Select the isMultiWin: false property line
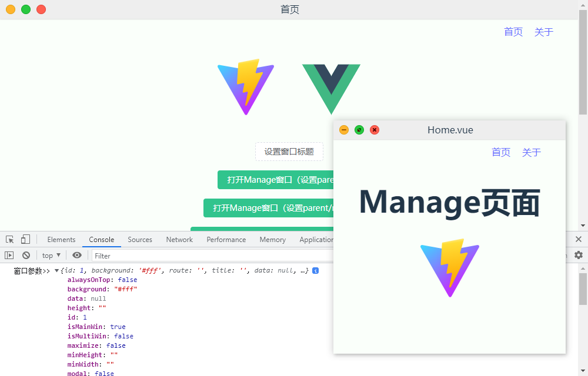The width and height of the screenshot is (588, 376). (100, 336)
